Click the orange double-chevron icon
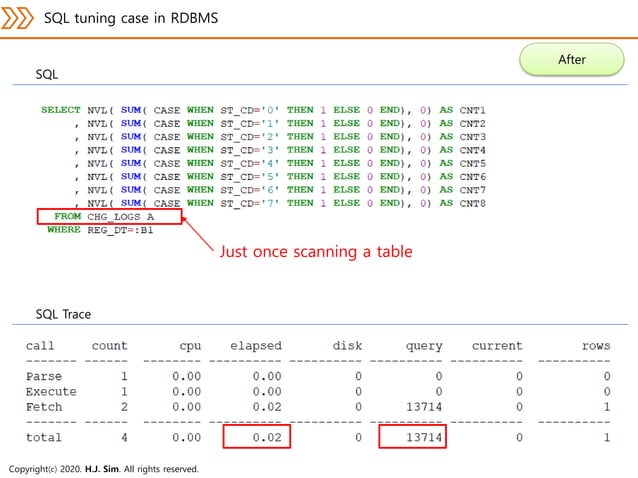Screen dimensions: 638x478 tap(17, 18)
